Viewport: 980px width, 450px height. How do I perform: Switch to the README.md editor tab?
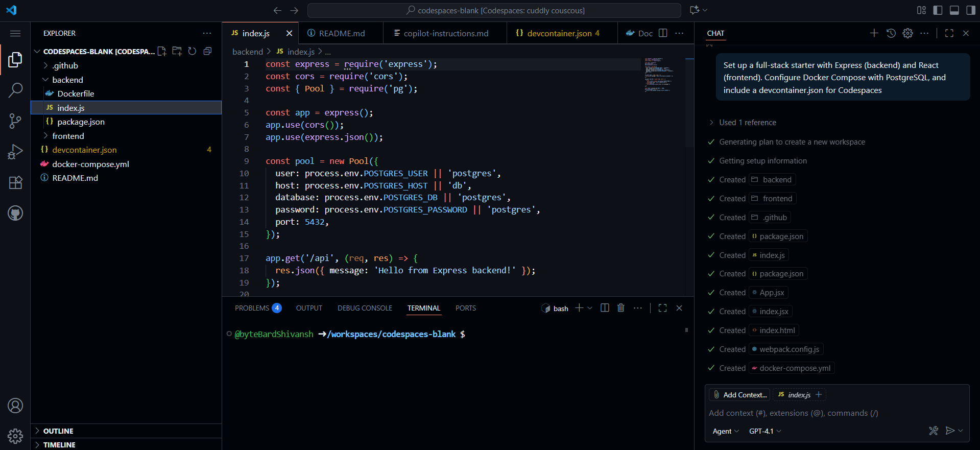(x=341, y=33)
